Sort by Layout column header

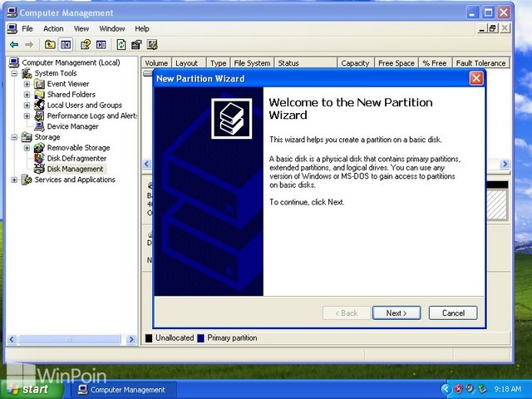tap(189, 63)
